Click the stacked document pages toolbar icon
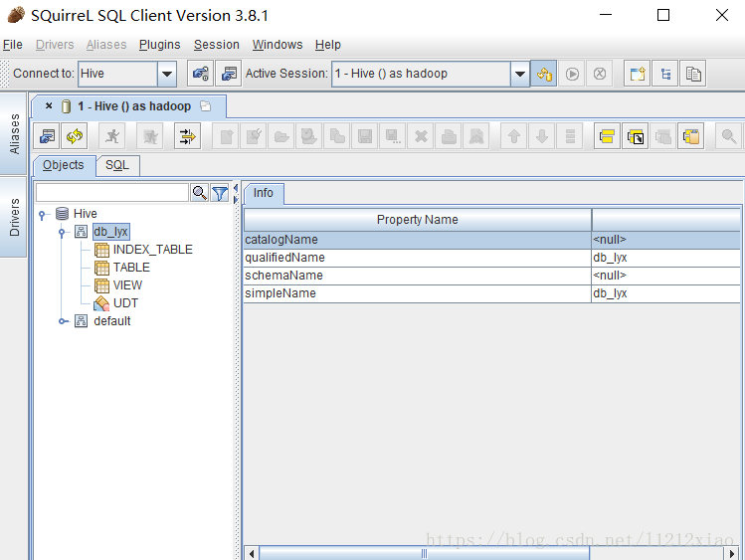Image resolution: width=745 pixels, height=560 pixels. point(693,74)
